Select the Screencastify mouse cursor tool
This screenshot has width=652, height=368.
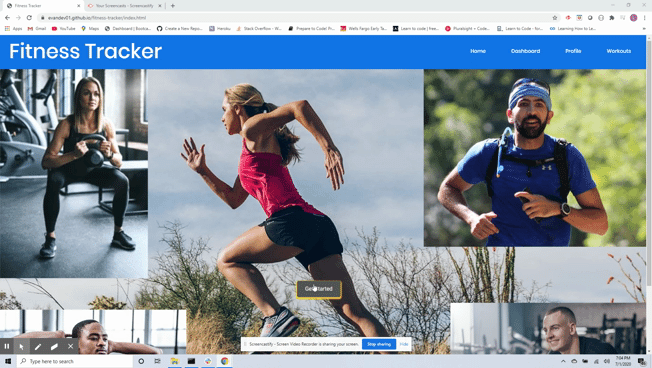22,346
